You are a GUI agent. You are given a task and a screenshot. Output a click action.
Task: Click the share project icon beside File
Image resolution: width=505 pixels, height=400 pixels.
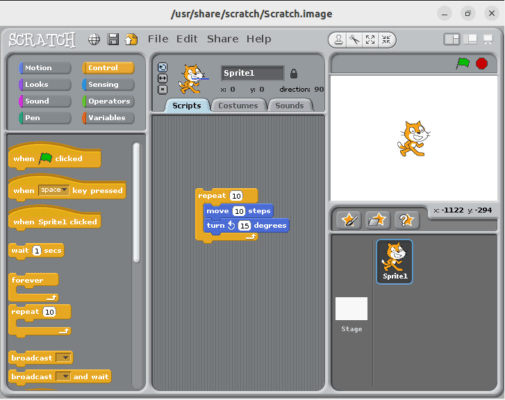pos(131,39)
